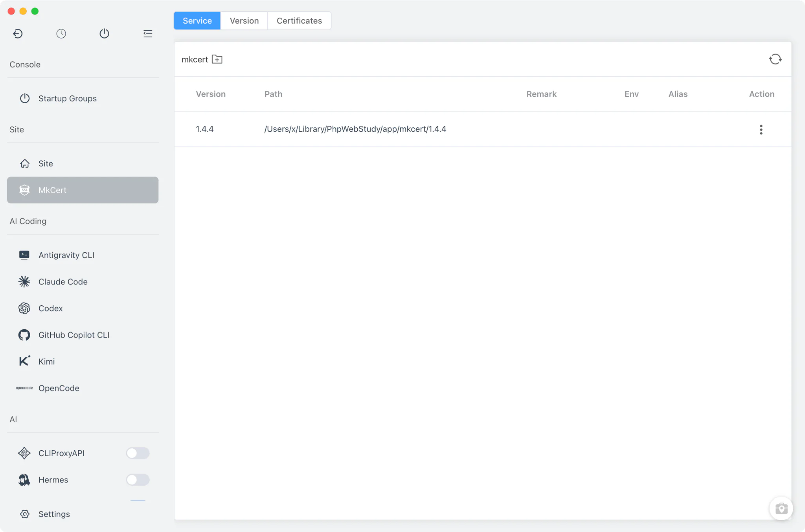This screenshot has height=532, width=805.
Task: Click the CLIProxyAPI label
Action: 61,453
